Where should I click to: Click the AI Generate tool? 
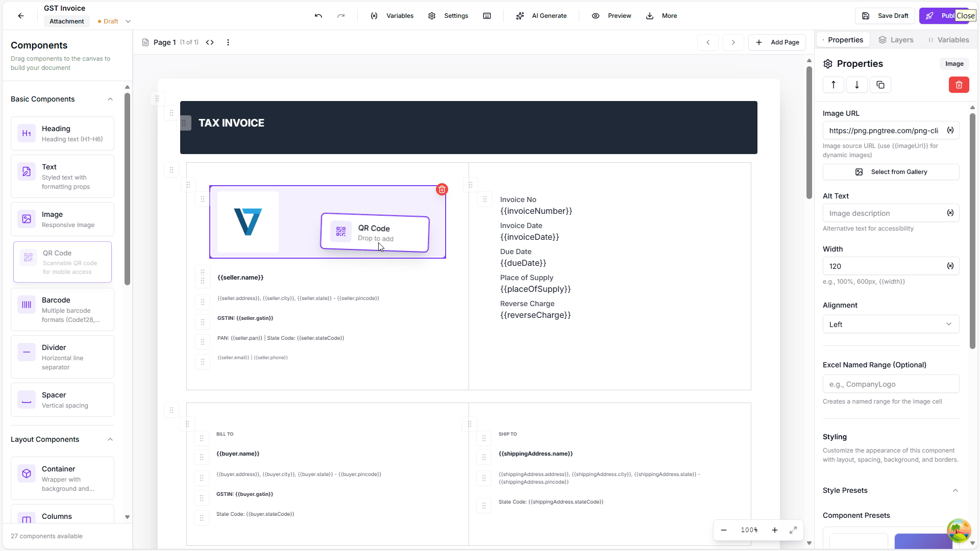542,16
